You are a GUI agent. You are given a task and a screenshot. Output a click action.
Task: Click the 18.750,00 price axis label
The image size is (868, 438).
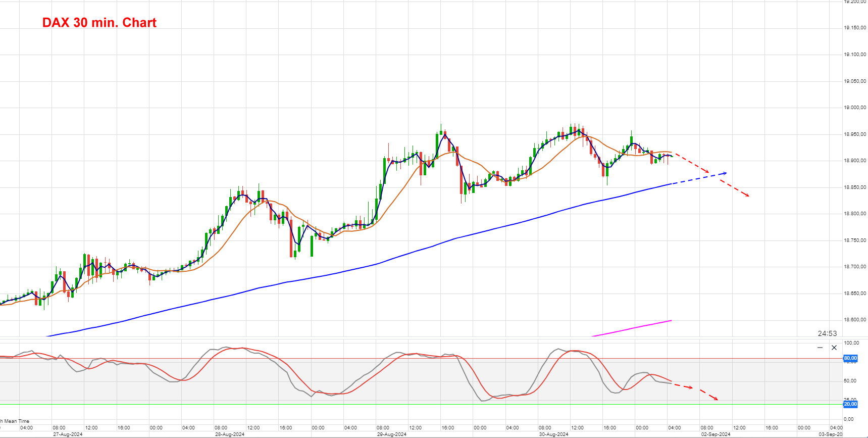855,240
